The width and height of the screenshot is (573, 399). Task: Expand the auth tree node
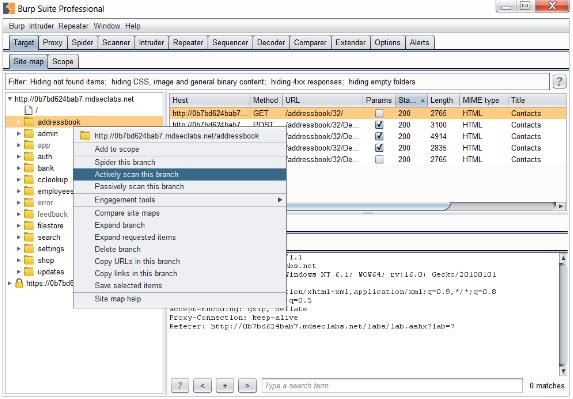click(19, 156)
